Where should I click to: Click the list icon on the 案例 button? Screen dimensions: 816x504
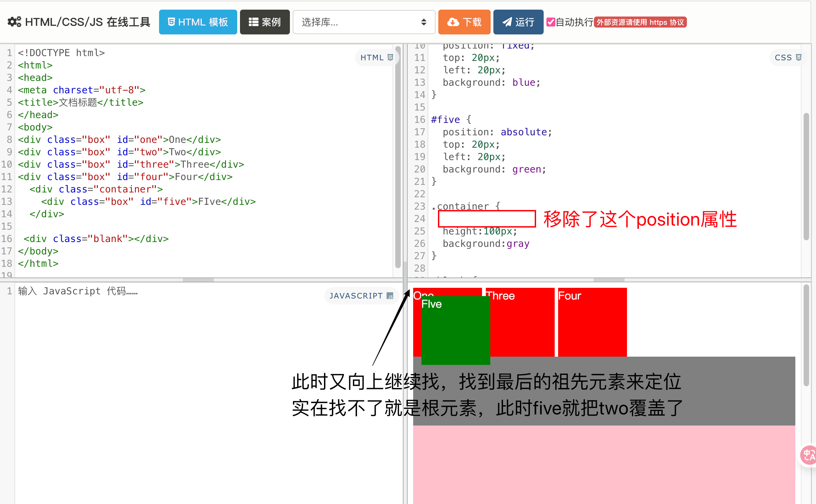(253, 22)
